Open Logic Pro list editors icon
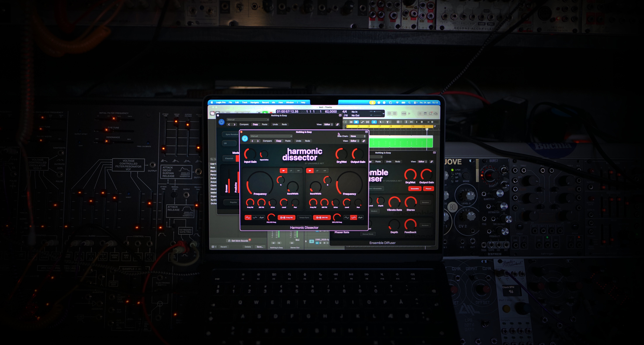644x345 pixels. click(x=420, y=114)
